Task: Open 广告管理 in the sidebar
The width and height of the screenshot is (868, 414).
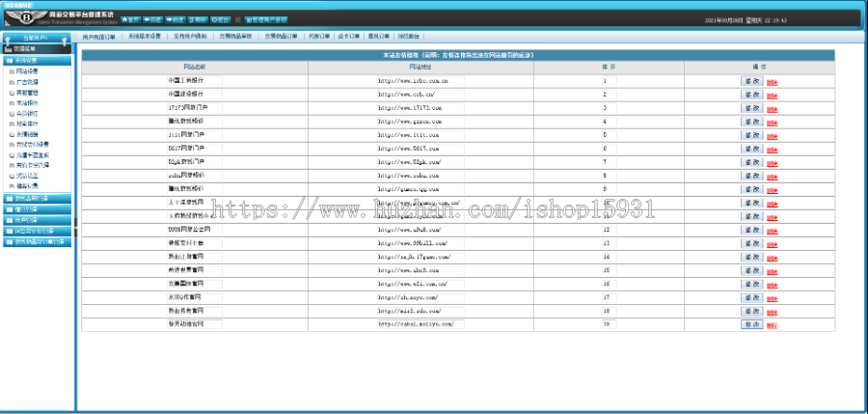Action: pyautogui.click(x=27, y=82)
